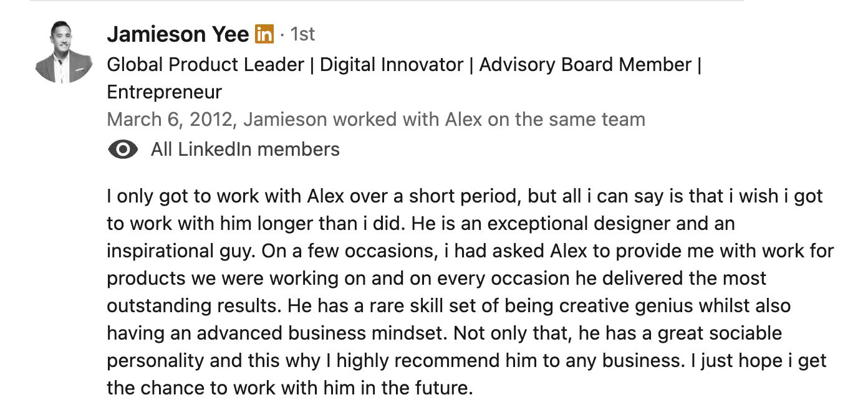Click Digital Innovator in the headline
The height and width of the screenshot is (415, 868).
(392, 65)
